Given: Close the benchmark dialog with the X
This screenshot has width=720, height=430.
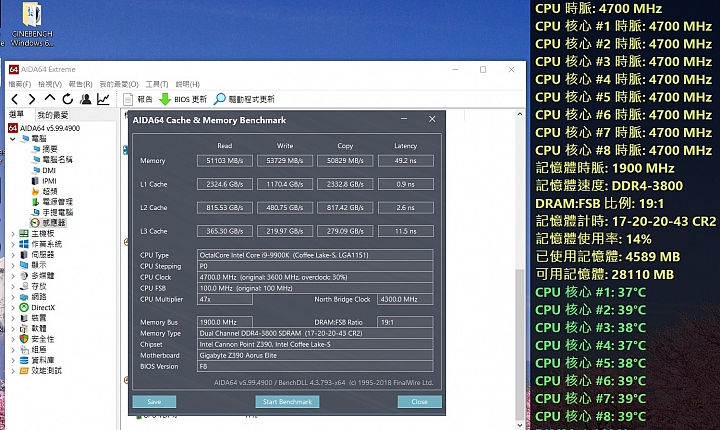Looking at the screenshot, I should [432, 119].
